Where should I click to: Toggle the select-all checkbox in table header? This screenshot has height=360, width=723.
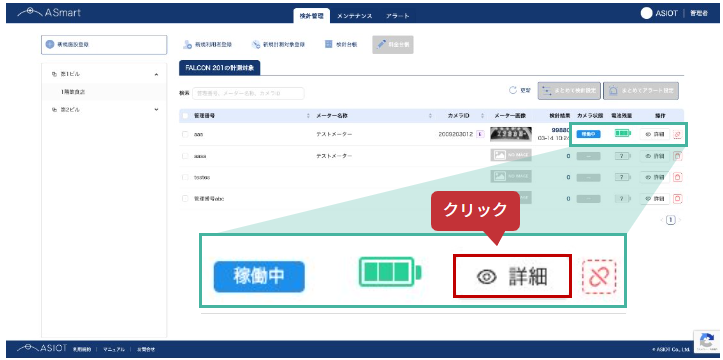185,116
